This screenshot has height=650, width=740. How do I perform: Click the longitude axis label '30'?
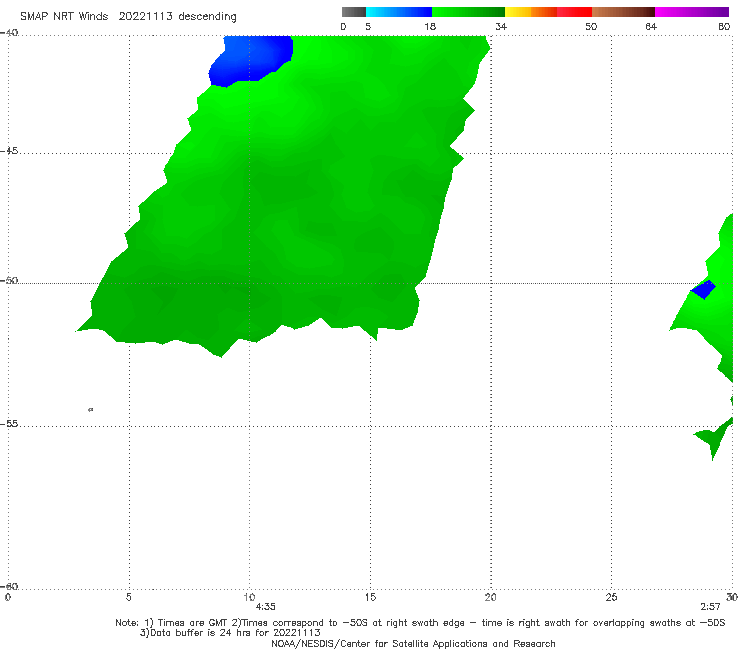[732, 597]
